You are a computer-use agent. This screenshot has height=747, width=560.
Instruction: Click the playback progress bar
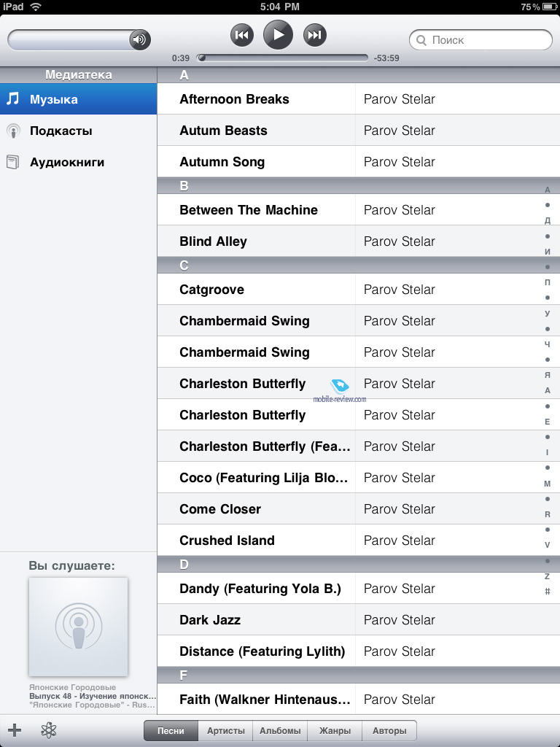(281, 58)
